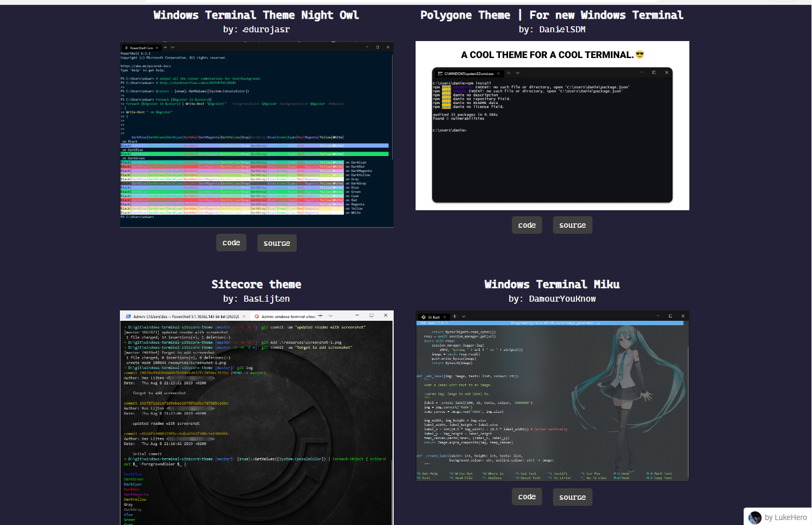Select the 'Polygone Theme | For new Windows Terminal' heading
Viewport: 812px width, 525px height.
point(552,15)
